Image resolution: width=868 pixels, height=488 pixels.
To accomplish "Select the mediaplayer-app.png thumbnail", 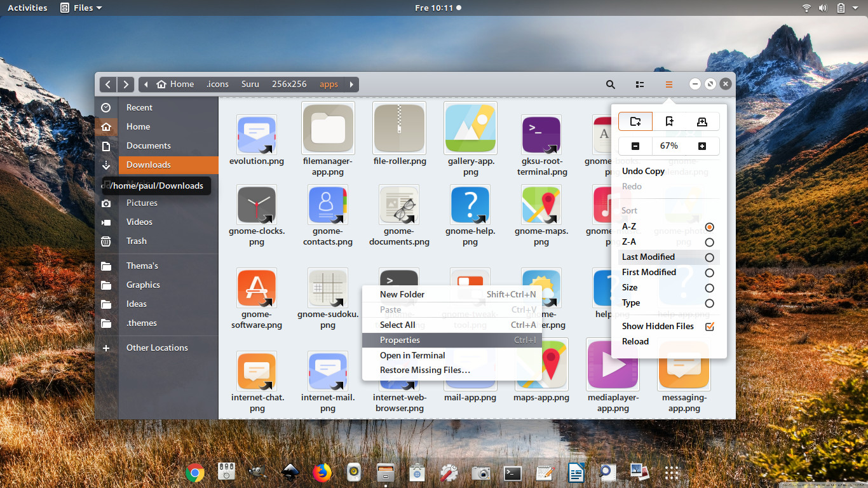I will coord(613,365).
